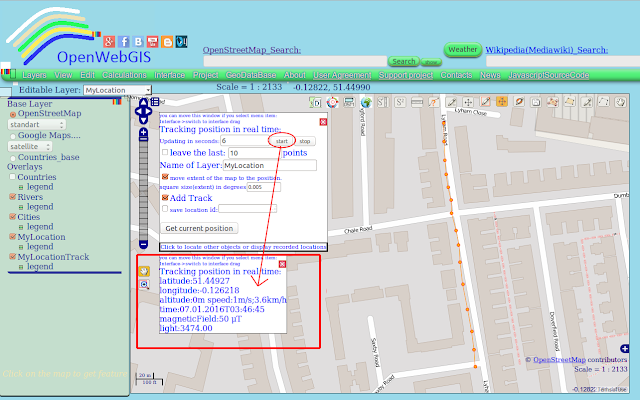Screen dimensions: 640x400
Task: Click Get current position button
Action: [199, 228]
